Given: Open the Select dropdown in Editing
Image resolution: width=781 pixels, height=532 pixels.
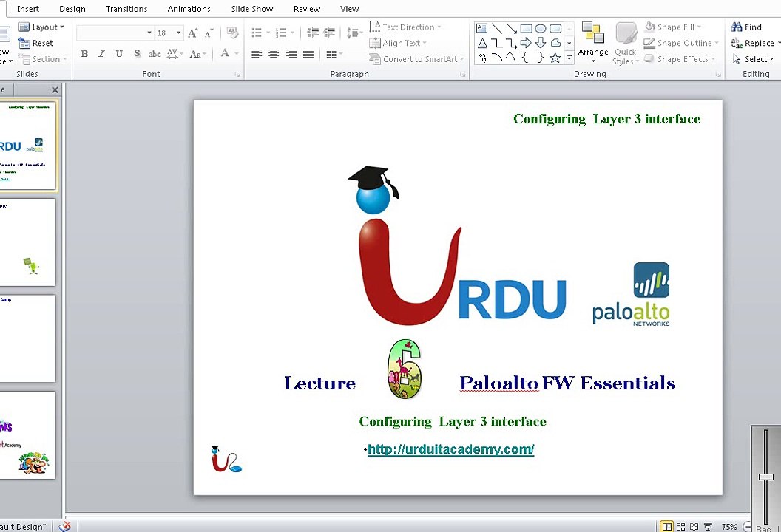Looking at the screenshot, I should tap(754, 59).
